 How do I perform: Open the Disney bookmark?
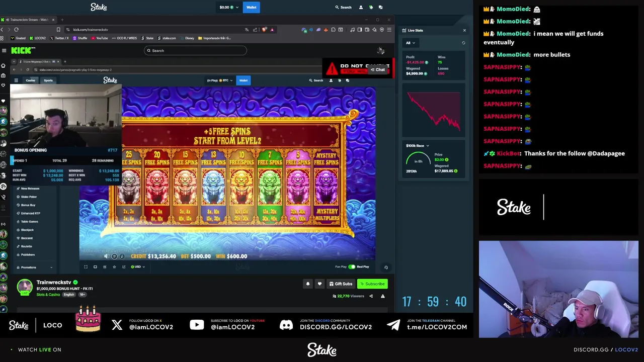pyautogui.click(x=188, y=38)
